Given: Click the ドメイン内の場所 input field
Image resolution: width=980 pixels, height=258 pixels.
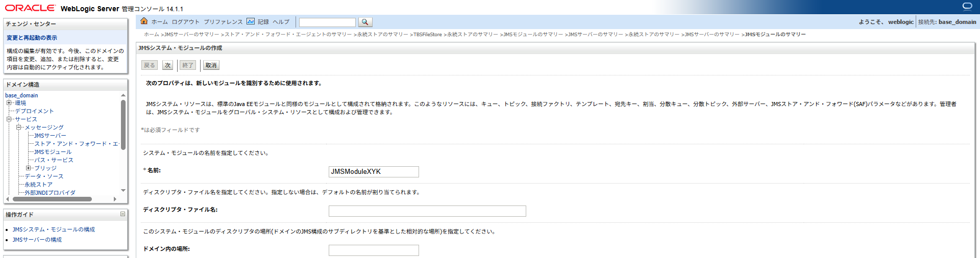Looking at the screenshot, I should [374, 250].
